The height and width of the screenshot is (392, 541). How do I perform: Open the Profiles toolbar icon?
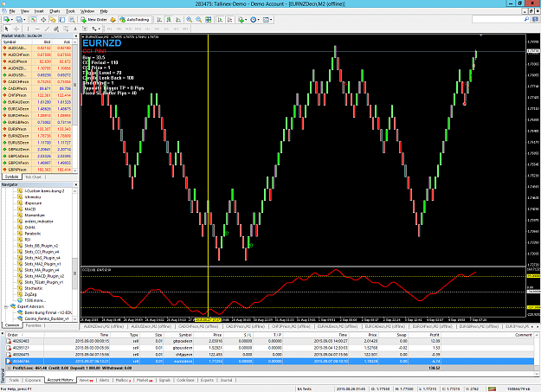pos(20,20)
